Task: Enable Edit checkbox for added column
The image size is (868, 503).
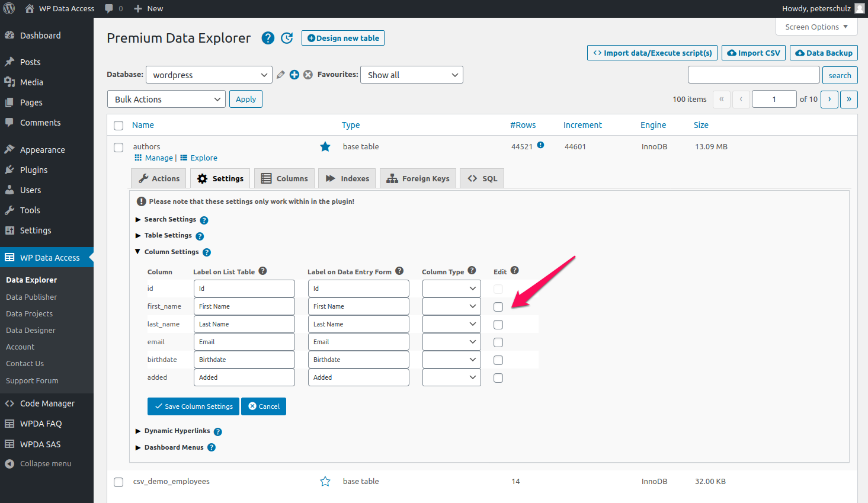Action: (x=498, y=378)
